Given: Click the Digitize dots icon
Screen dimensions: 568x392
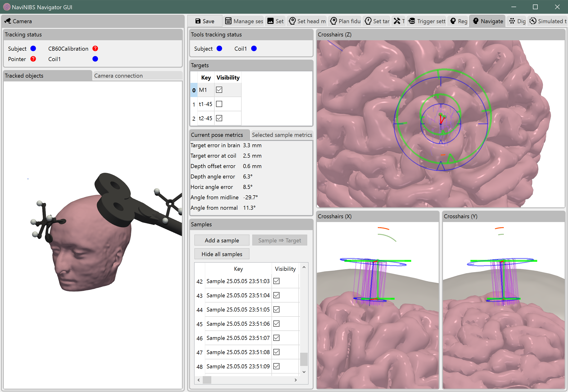Looking at the screenshot, I should tap(512, 21).
